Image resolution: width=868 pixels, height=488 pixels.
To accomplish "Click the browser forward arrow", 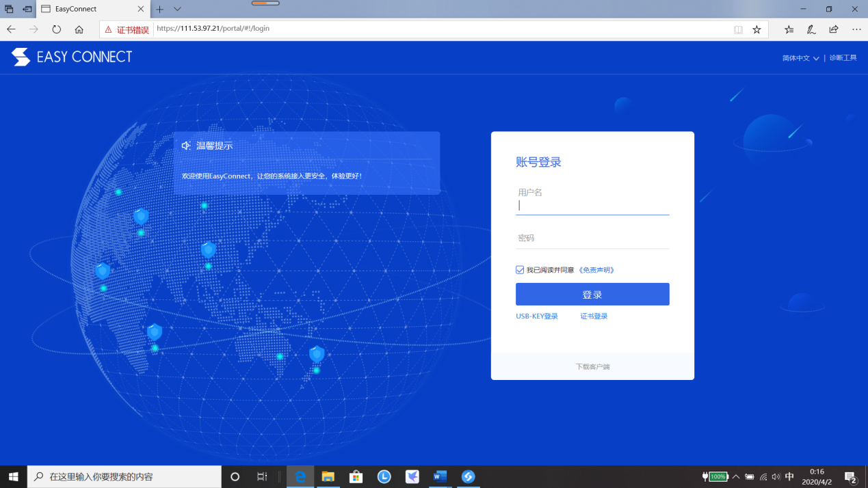I will coord(34,29).
